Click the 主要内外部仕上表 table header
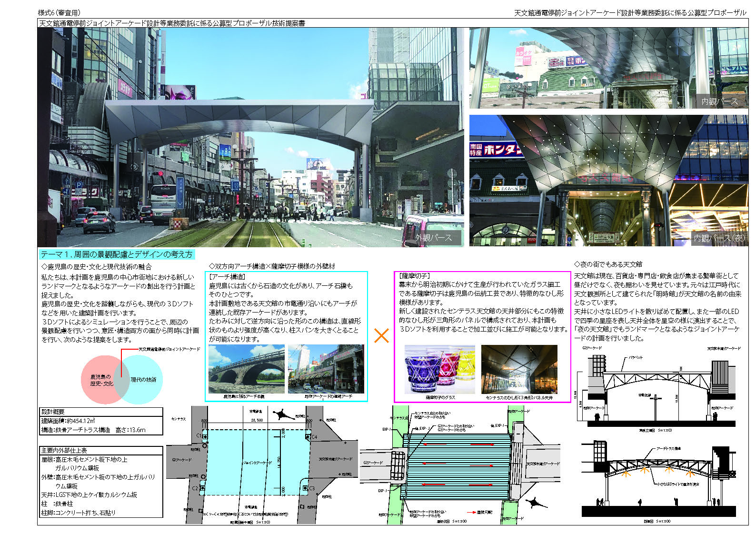The image size is (756, 535). click(64, 450)
